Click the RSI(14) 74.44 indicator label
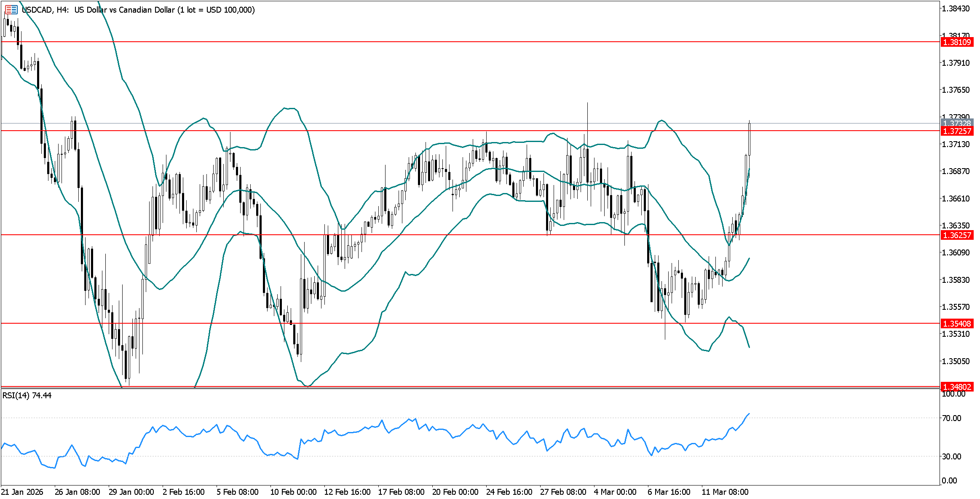Viewport: 980px width, 499px height. [x=27, y=395]
